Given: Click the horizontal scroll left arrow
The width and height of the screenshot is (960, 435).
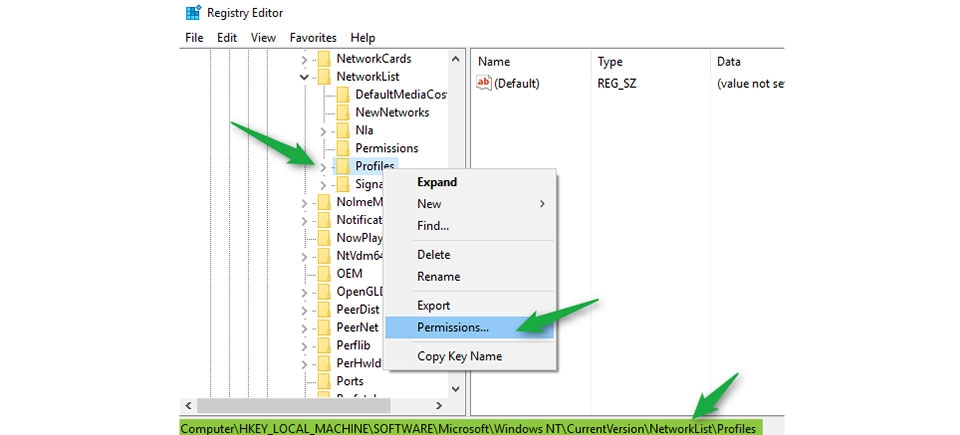Looking at the screenshot, I should tap(187, 406).
